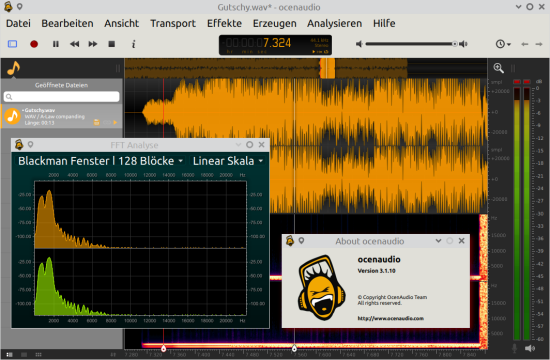Click the pin icon in the main title bar

(x=20, y=7)
